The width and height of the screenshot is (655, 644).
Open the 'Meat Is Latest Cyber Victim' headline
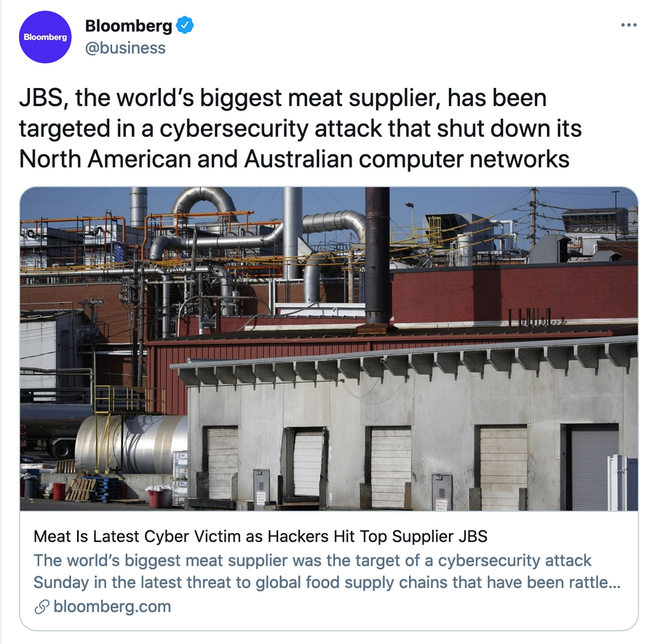pos(261,536)
